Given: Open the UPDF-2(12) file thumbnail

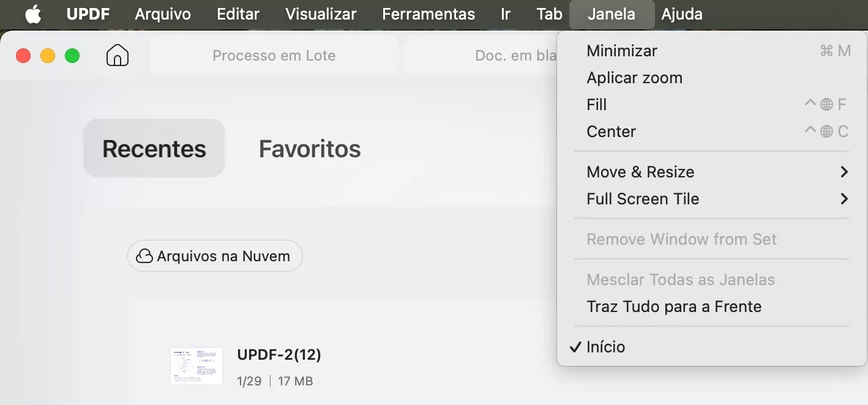Looking at the screenshot, I should [x=196, y=366].
